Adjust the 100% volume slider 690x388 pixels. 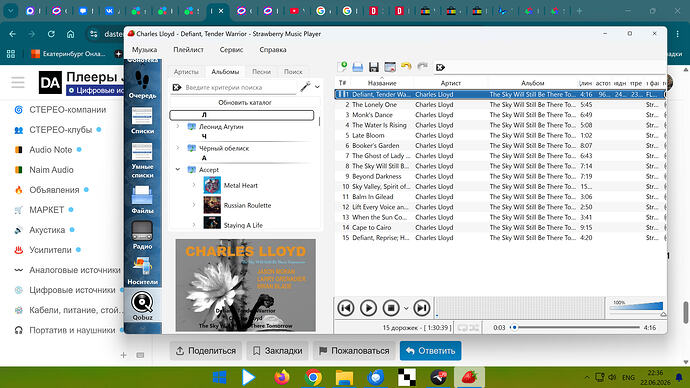[636, 307]
